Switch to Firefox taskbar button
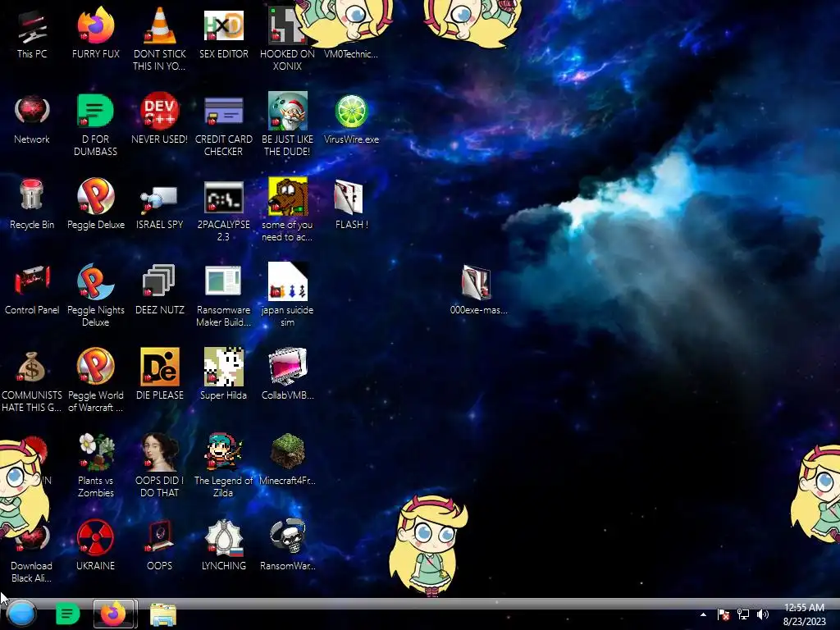Viewport: 840px width, 630px height. tap(114, 614)
